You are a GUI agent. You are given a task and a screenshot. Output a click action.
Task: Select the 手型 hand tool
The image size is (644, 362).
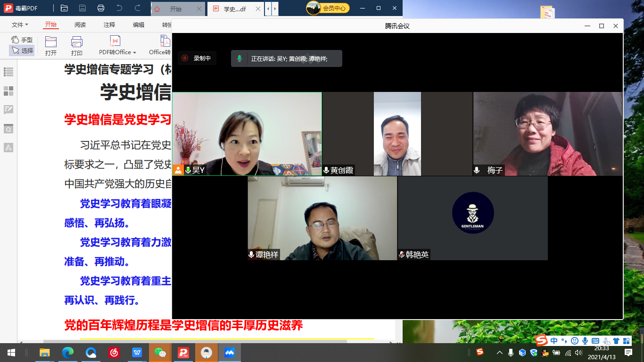click(x=22, y=40)
